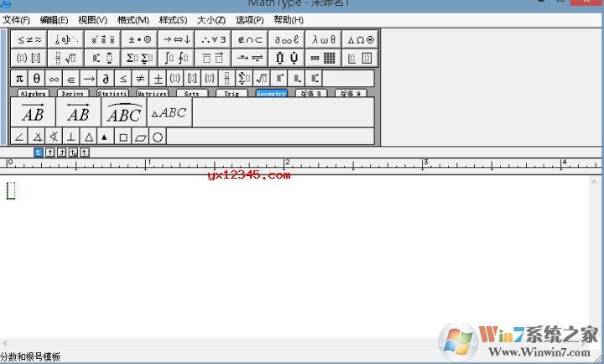Image resolution: width=604 pixels, height=364 pixels.
Task: Insert the partial derivative symbol from small bar
Action: point(106,79)
